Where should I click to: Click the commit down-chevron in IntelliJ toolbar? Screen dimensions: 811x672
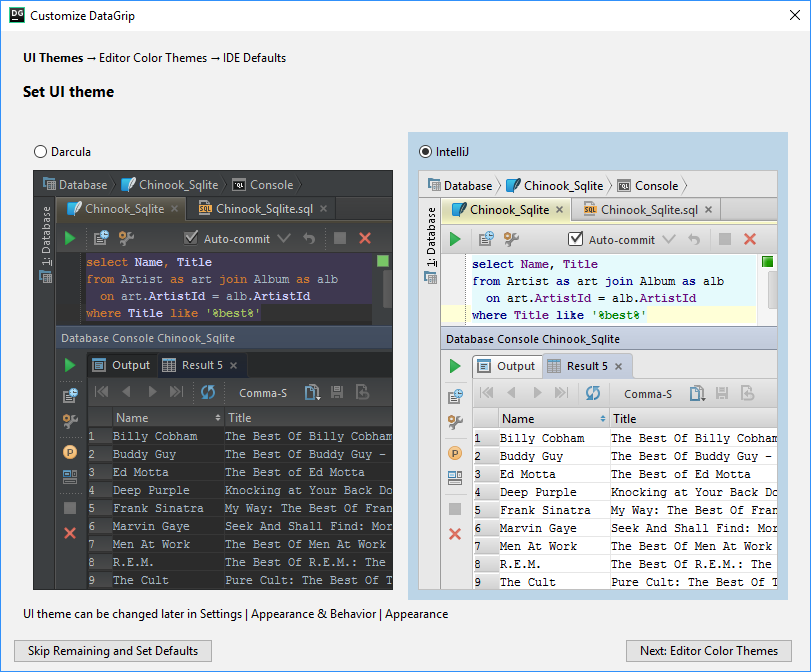tap(668, 239)
